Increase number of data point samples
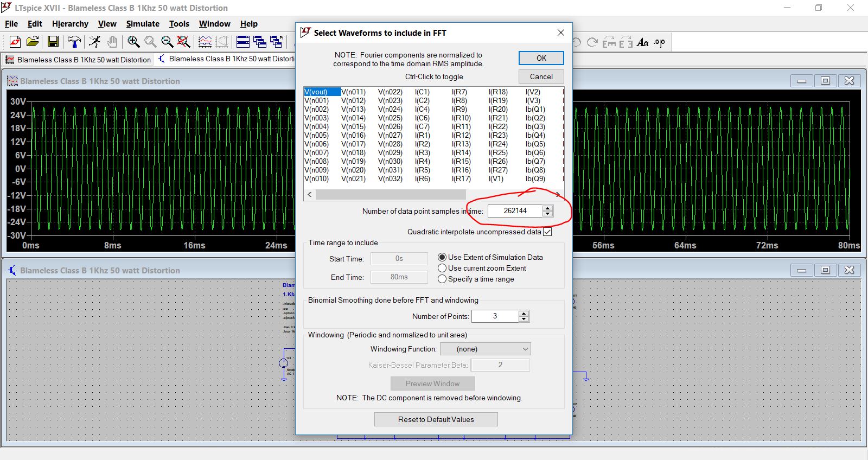This screenshot has height=460, width=868. click(548, 208)
